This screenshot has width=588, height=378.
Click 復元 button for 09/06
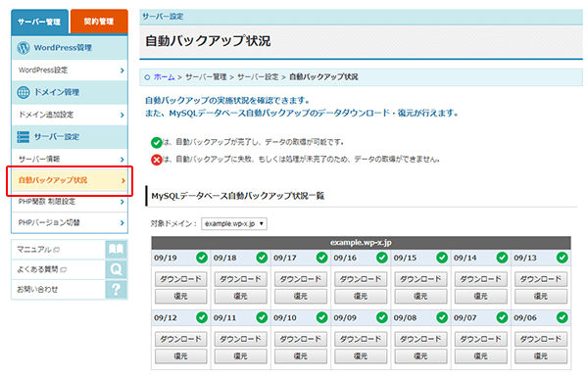(x=541, y=356)
